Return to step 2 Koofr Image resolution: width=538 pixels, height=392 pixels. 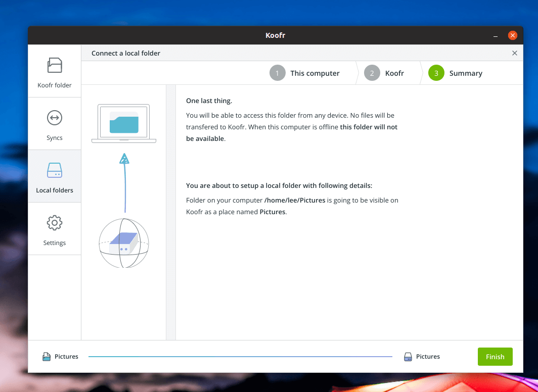(x=385, y=73)
